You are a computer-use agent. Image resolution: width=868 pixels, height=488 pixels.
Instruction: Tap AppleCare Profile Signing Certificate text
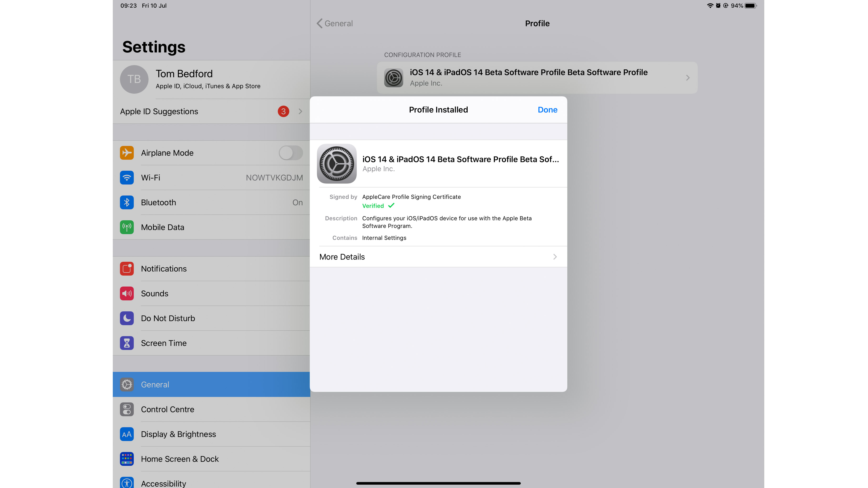click(411, 197)
